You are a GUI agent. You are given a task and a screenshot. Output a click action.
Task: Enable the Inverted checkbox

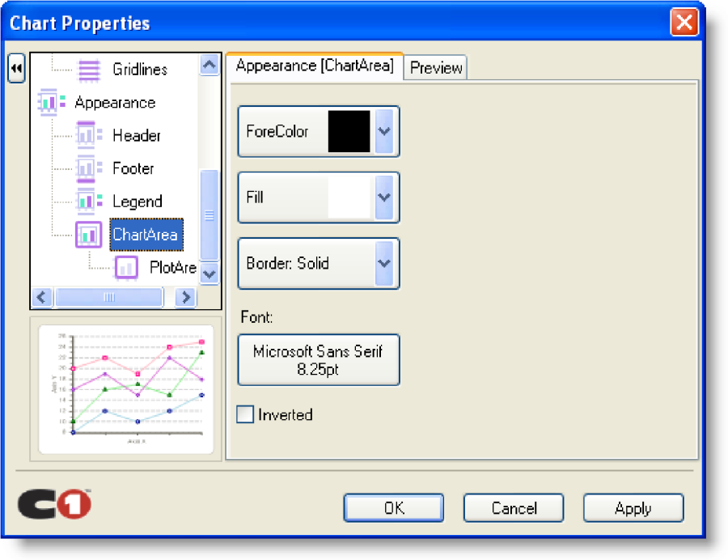click(245, 415)
